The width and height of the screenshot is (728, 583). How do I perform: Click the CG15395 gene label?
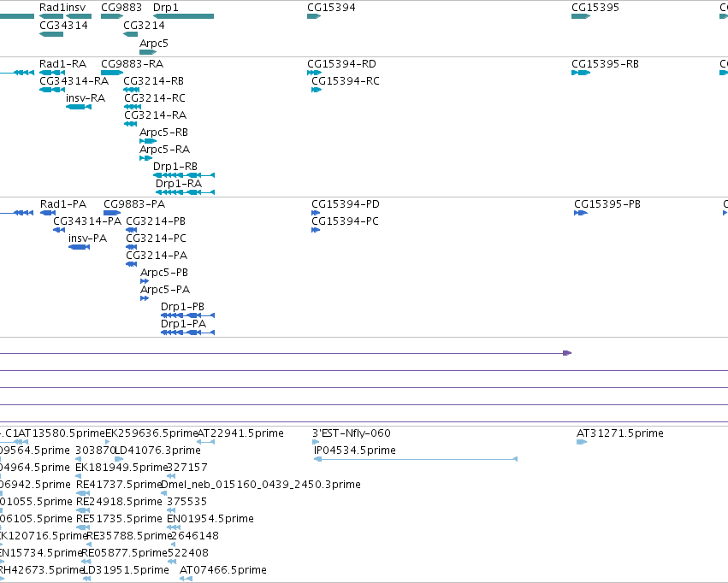(x=595, y=8)
